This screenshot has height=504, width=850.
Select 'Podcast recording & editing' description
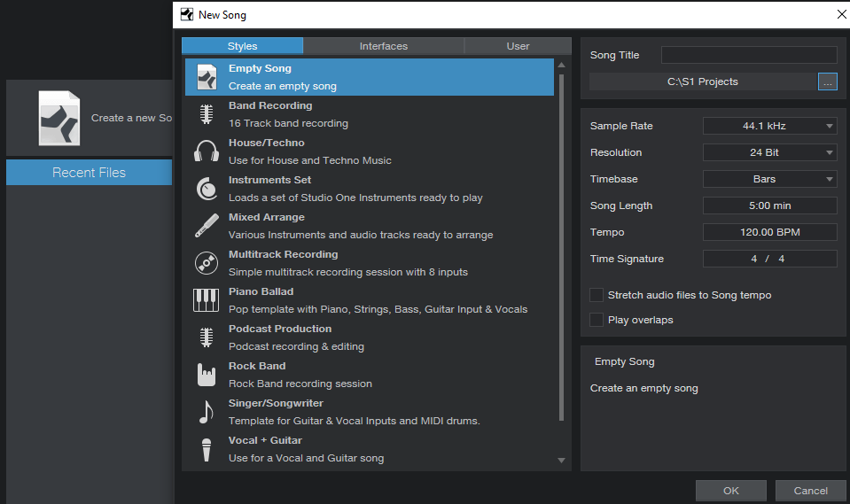pyautogui.click(x=297, y=346)
